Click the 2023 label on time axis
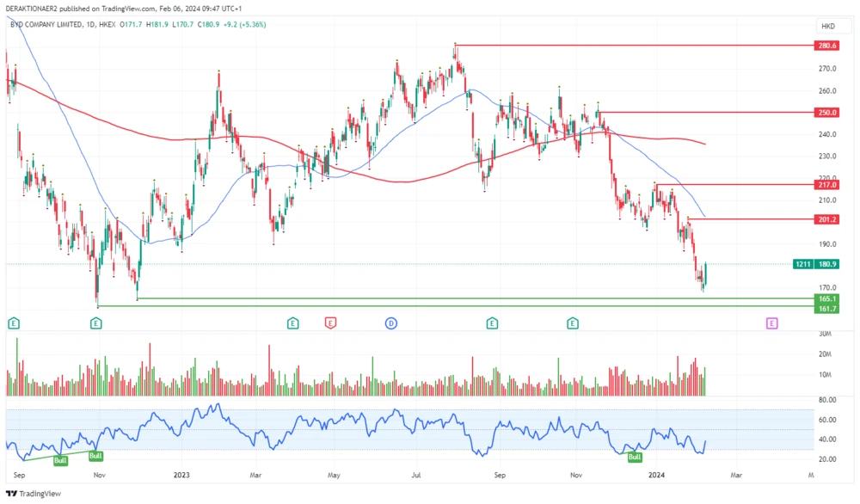The width and height of the screenshot is (860, 504). tap(181, 474)
